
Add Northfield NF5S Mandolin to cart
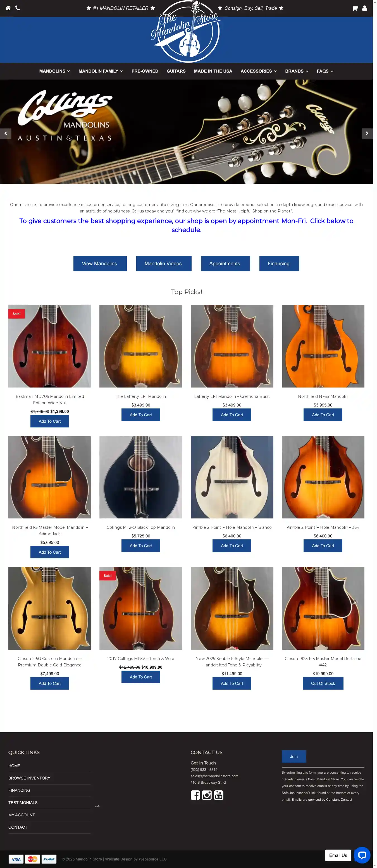[323, 415]
